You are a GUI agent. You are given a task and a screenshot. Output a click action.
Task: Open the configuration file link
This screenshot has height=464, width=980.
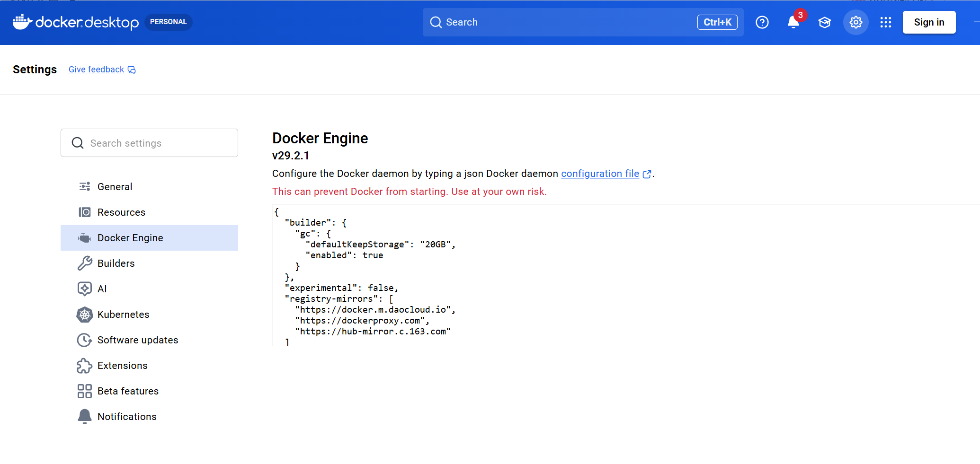click(x=600, y=174)
